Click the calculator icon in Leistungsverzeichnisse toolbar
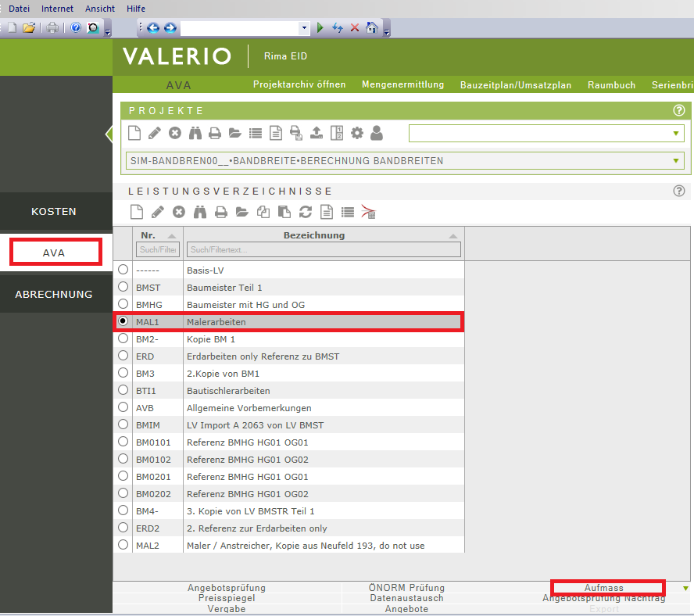The image size is (694, 616). (x=369, y=211)
